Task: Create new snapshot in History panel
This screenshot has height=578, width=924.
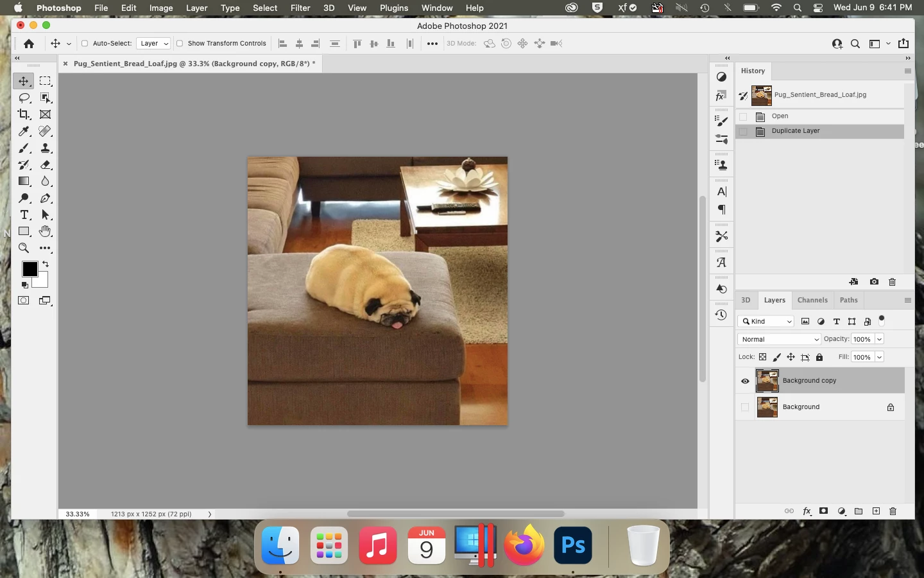Action: pos(874,281)
